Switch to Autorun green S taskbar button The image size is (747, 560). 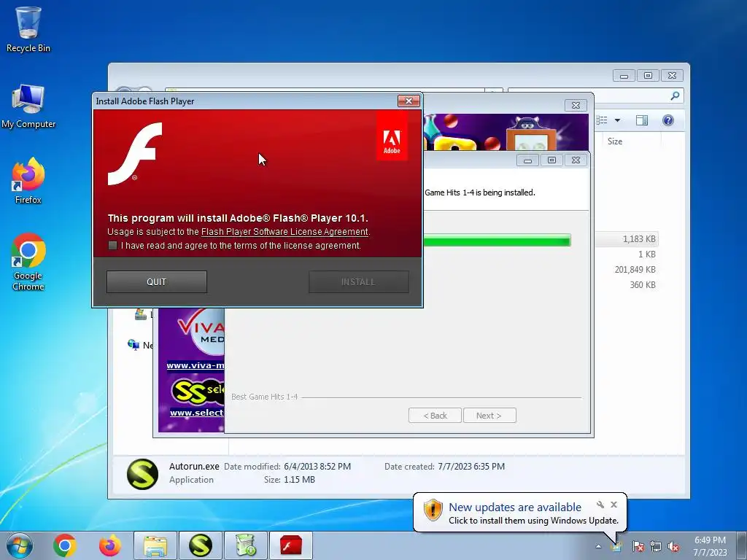click(201, 545)
